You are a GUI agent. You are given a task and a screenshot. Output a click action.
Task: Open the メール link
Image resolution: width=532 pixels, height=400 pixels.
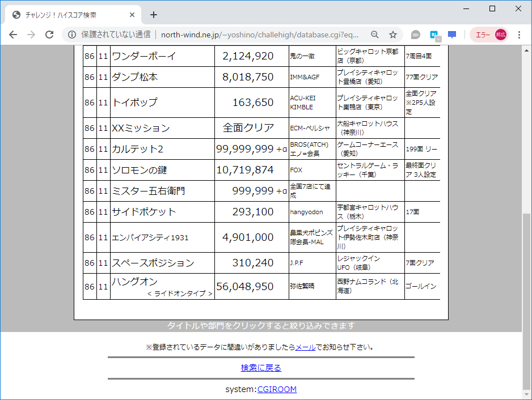coord(306,347)
